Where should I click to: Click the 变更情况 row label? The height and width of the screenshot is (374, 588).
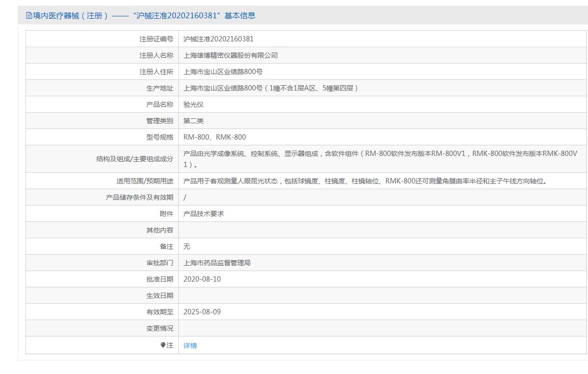tap(160, 328)
